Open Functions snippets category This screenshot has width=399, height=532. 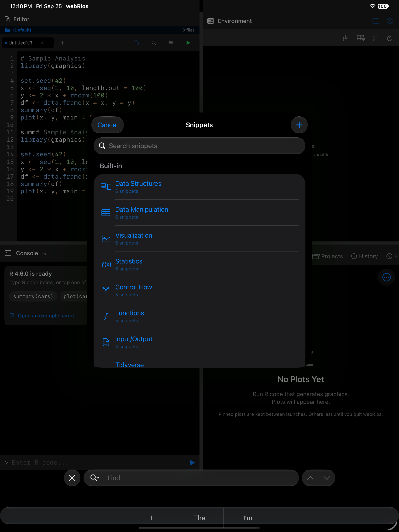(199, 316)
